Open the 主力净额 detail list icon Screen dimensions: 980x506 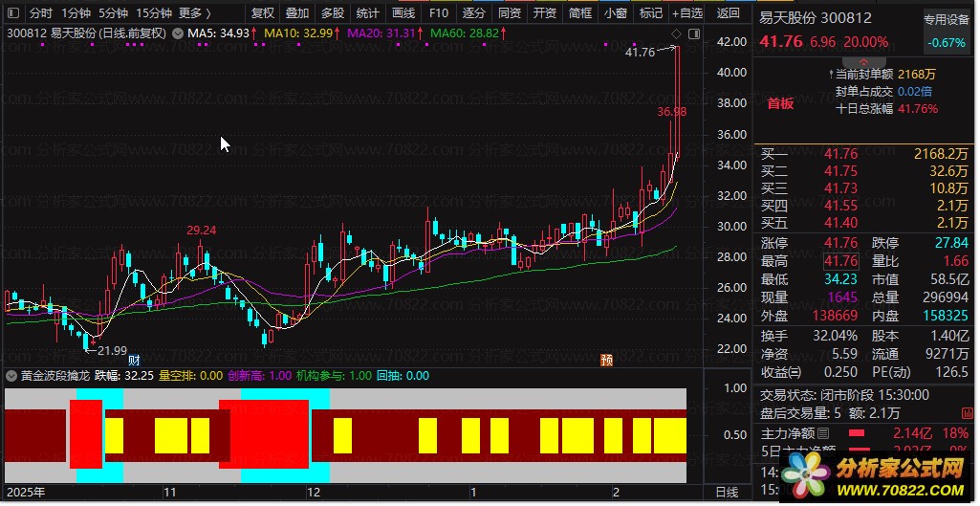click(x=823, y=432)
